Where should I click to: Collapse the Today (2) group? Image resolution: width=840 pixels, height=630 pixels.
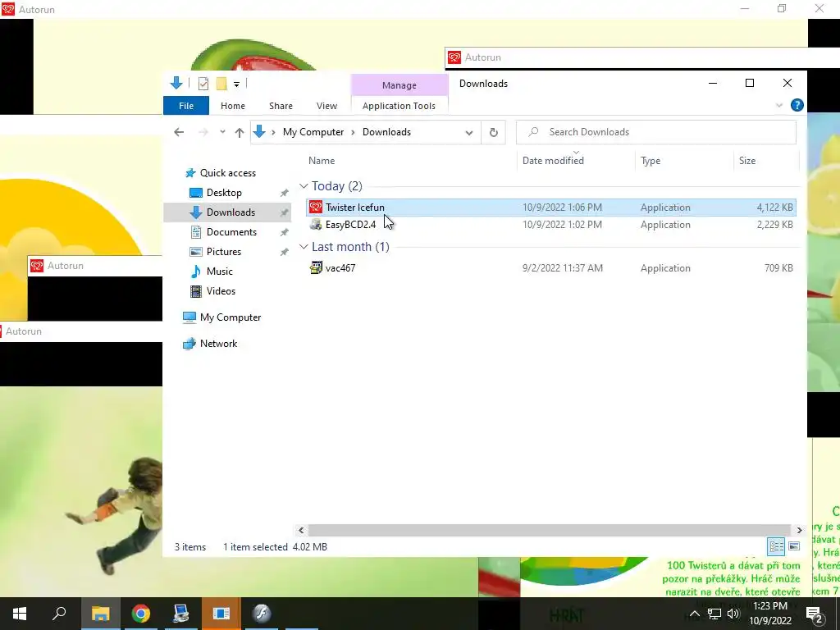304,186
